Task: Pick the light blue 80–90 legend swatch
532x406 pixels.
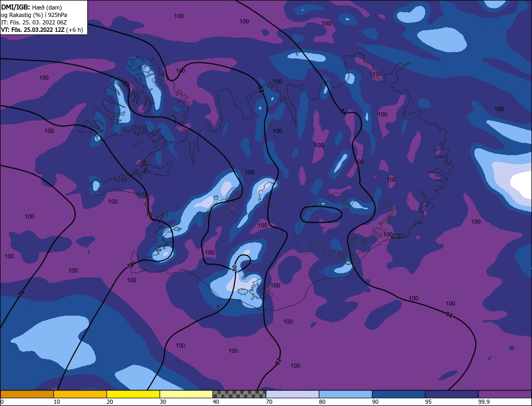Action: [345, 394]
